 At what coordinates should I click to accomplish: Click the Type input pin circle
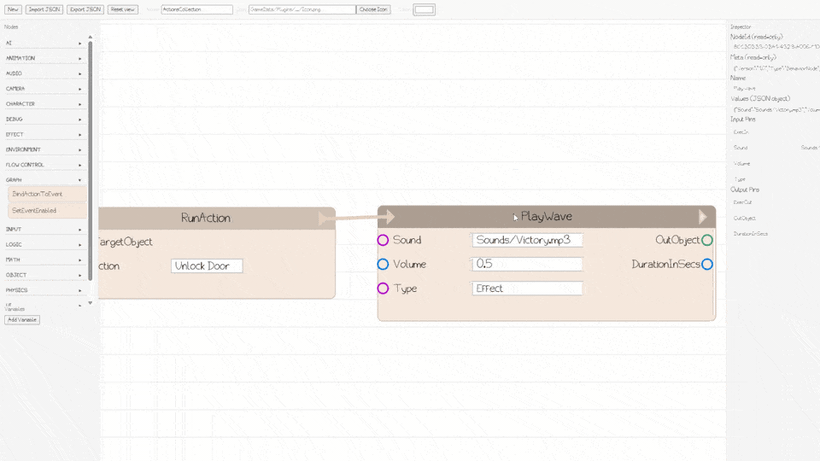point(383,288)
